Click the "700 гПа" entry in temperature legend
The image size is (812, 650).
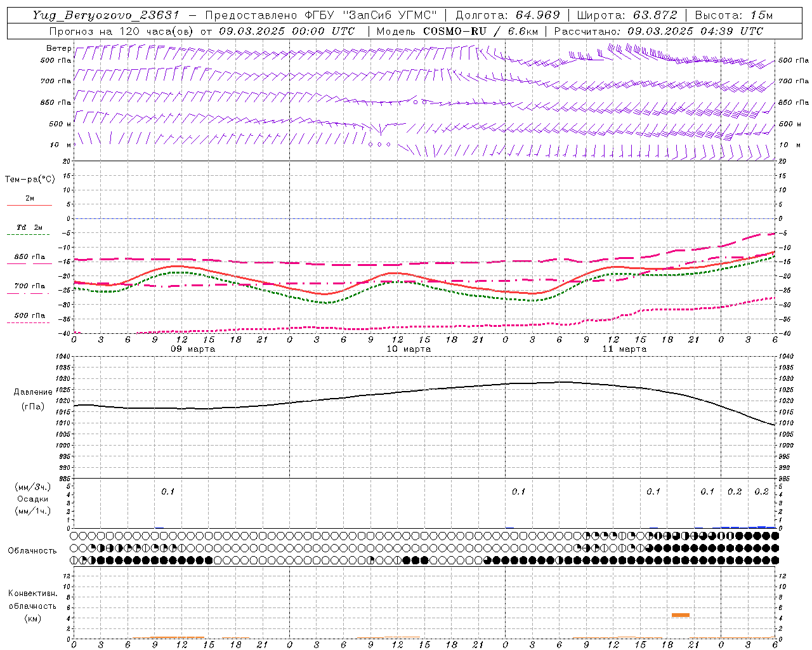pos(30,286)
